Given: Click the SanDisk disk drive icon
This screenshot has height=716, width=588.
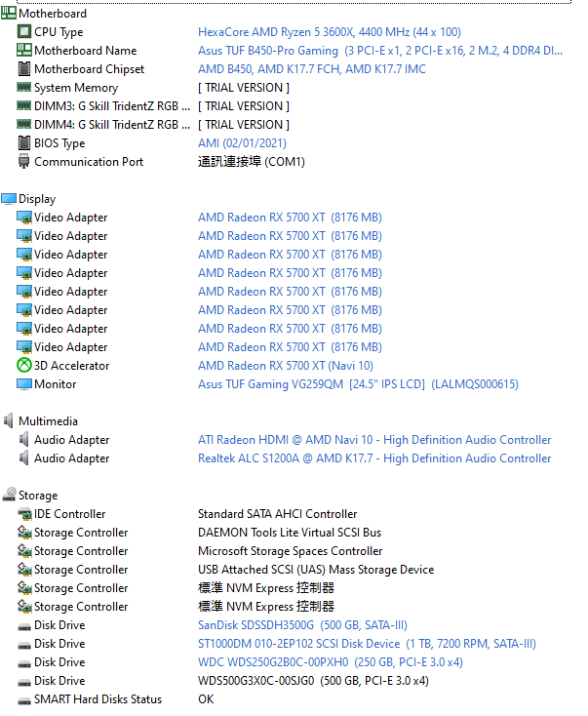Looking at the screenshot, I should click(24, 627).
